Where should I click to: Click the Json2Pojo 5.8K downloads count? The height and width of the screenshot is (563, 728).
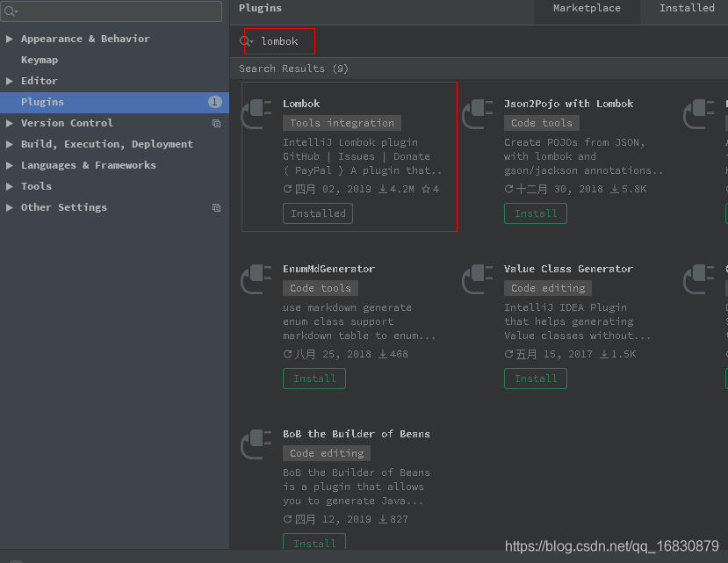(628, 189)
